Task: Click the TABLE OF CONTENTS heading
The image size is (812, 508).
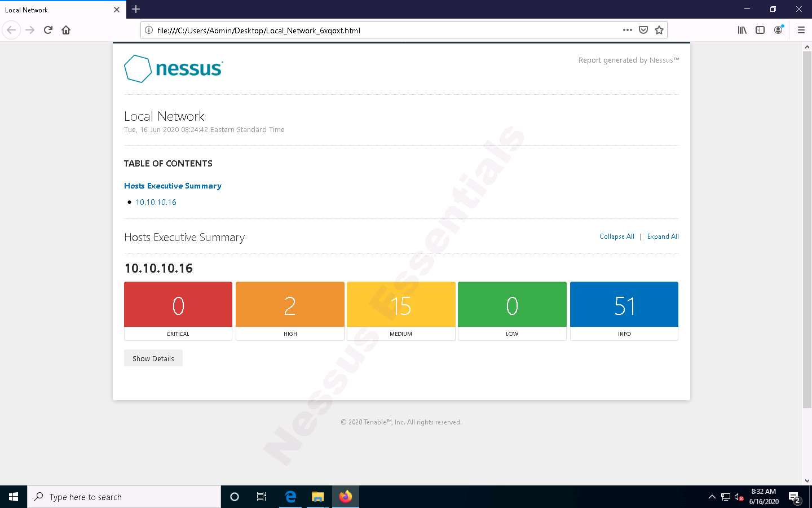Action: pos(168,164)
